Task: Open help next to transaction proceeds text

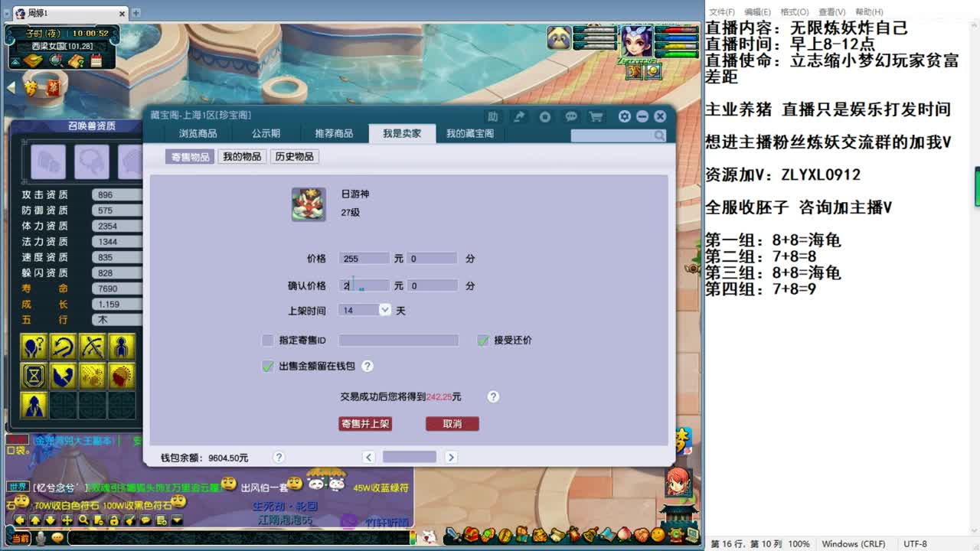Action: pyautogui.click(x=493, y=396)
